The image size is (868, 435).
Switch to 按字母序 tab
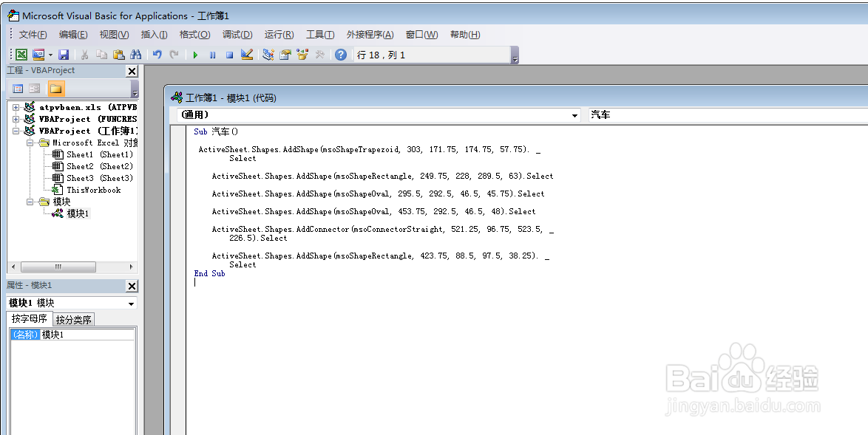30,319
